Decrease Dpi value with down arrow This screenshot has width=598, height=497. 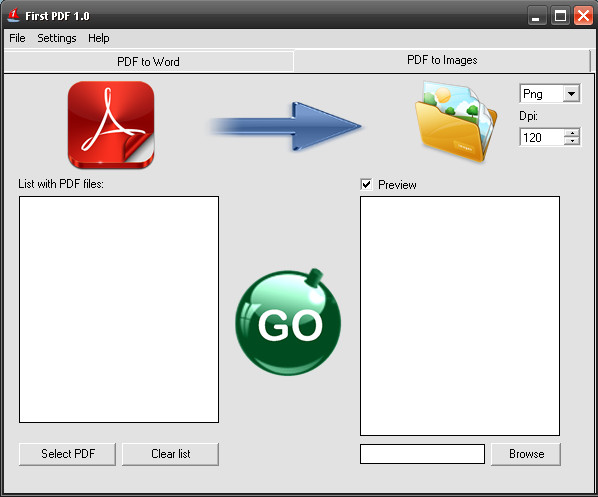click(572, 141)
